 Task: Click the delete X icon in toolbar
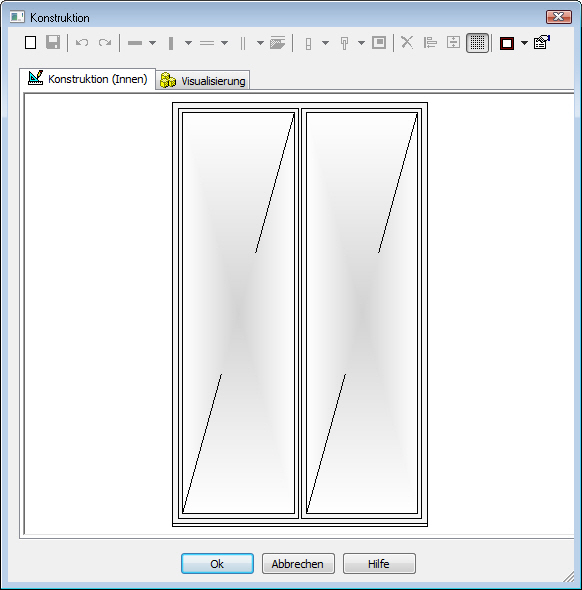(x=407, y=43)
